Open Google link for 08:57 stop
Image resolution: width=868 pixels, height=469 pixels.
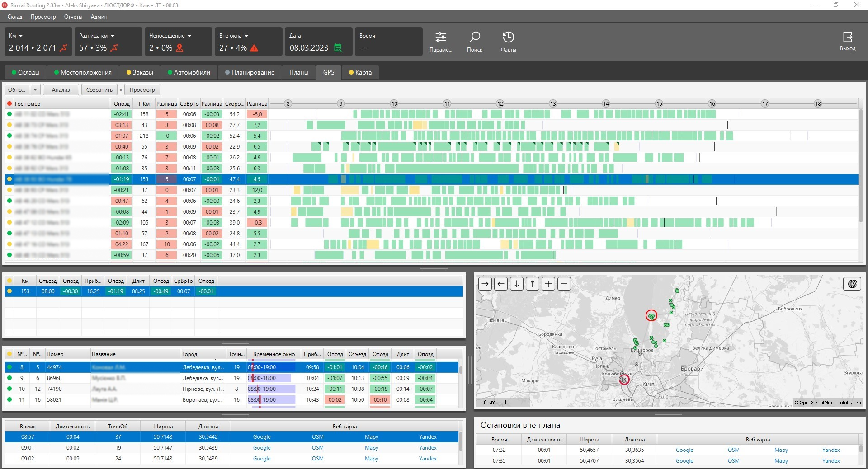[262, 437]
